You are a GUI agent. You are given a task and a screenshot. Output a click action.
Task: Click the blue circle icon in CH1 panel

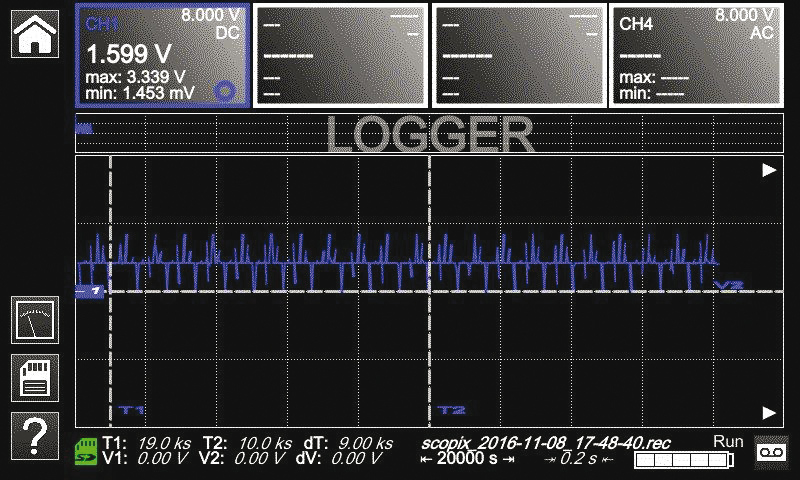coord(226,90)
